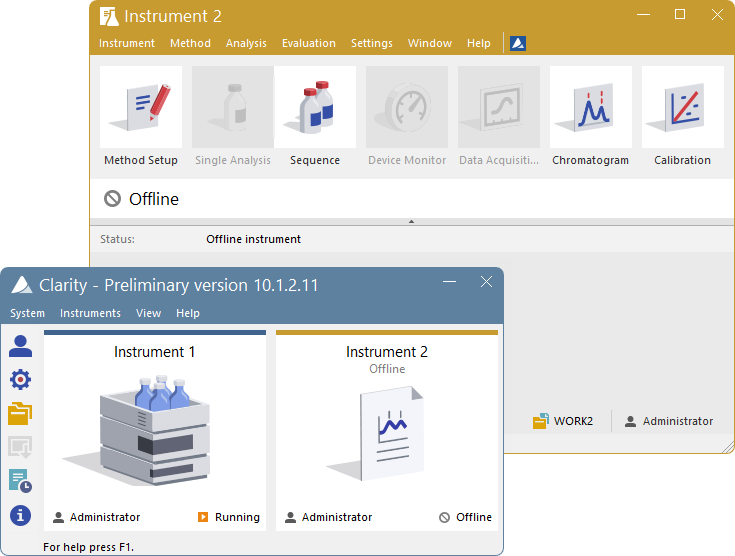Click the WORK2 project button
Viewport: 735px width, 556px height.
click(x=563, y=421)
